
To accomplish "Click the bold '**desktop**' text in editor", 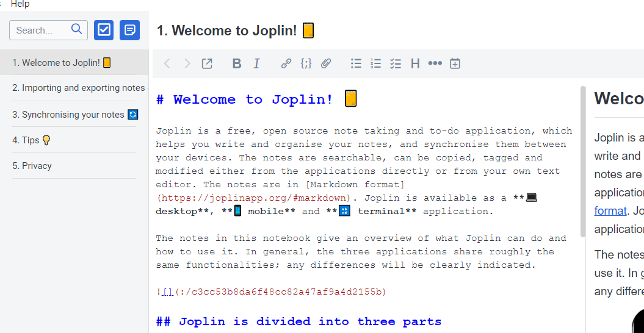I will pyautogui.click(x=183, y=212).
